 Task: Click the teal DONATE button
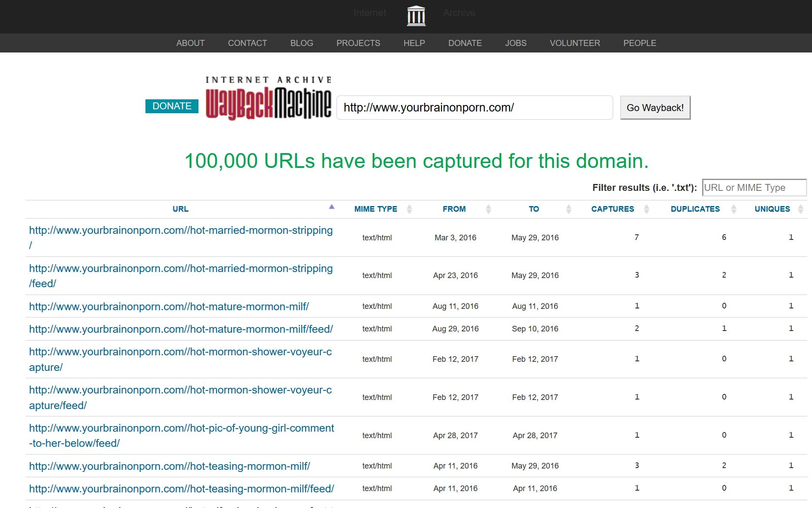click(172, 106)
